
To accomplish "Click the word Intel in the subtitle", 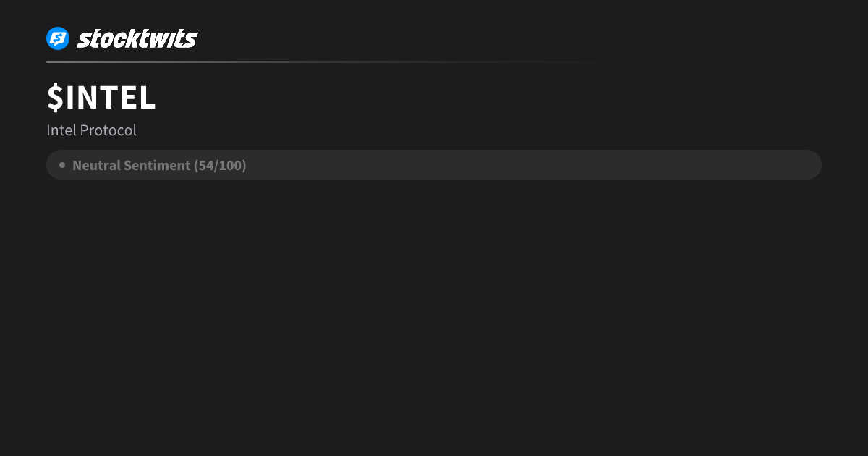I will click(x=61, y=130).
